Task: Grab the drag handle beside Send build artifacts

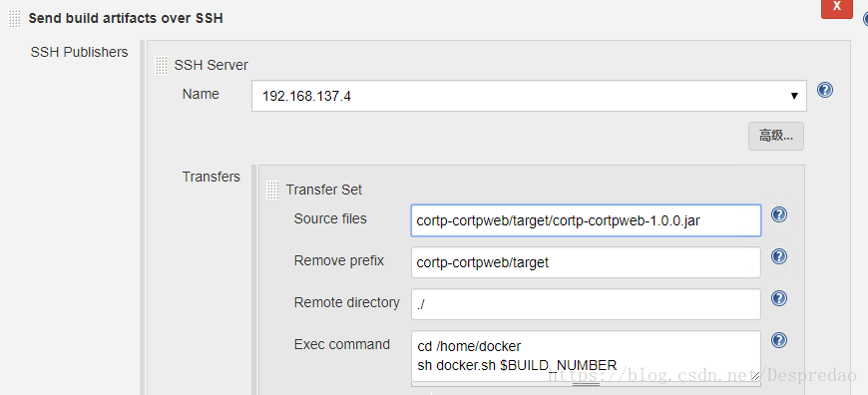Action: click(14, 18)
